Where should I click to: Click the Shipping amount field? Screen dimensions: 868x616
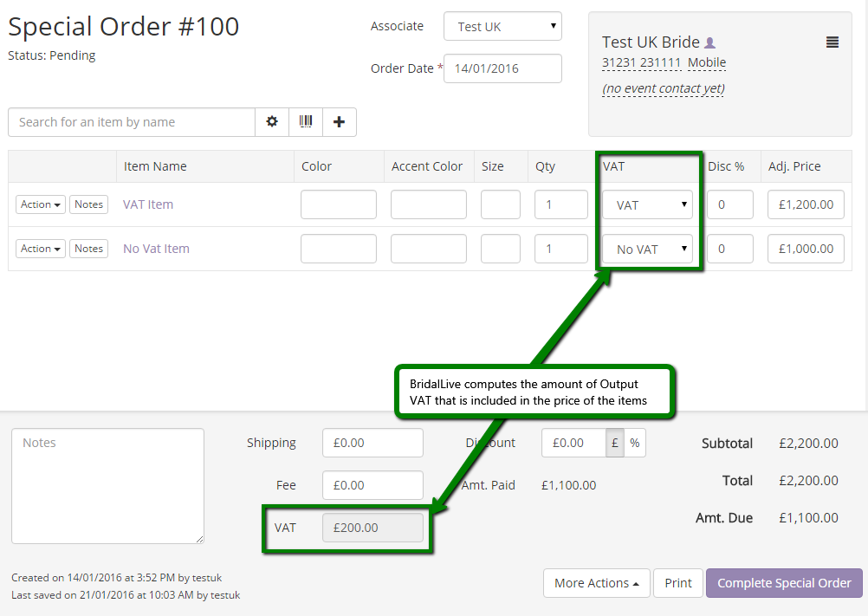click(372, 443)
